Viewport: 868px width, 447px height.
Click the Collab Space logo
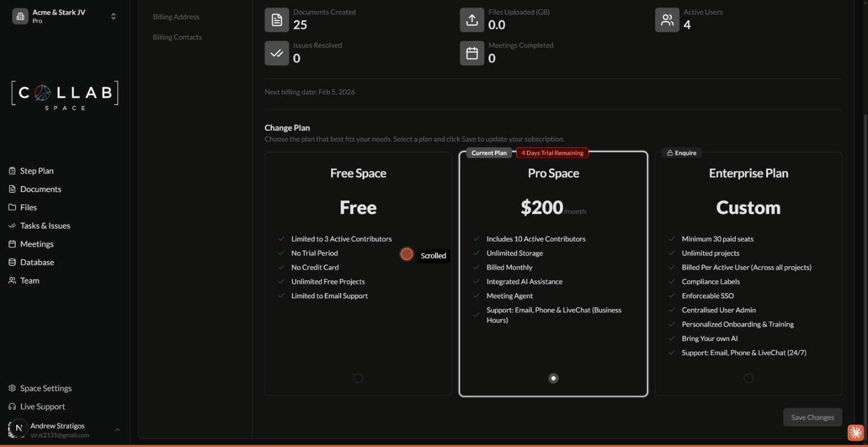[64, 94]
